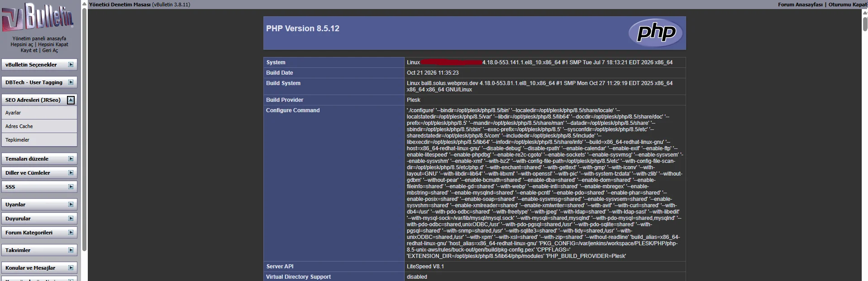
Task: Expand Duyurular section arrow icon
Action: coord(71,219)
